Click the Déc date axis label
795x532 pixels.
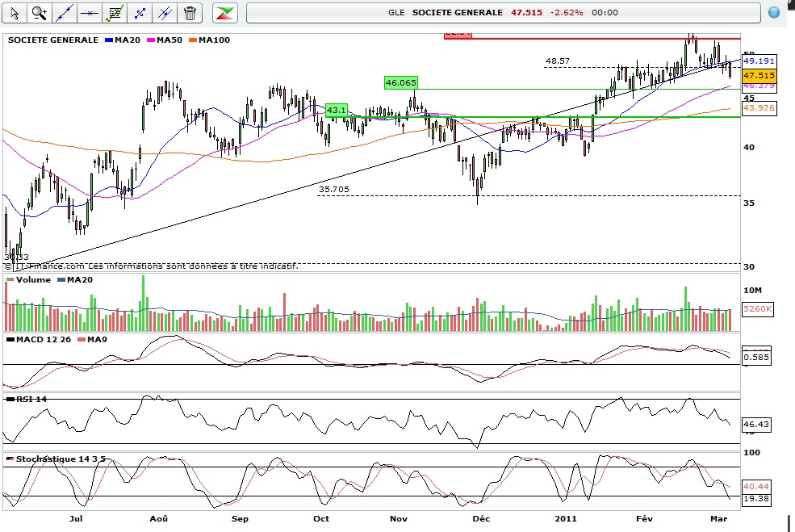coord(481,519)
